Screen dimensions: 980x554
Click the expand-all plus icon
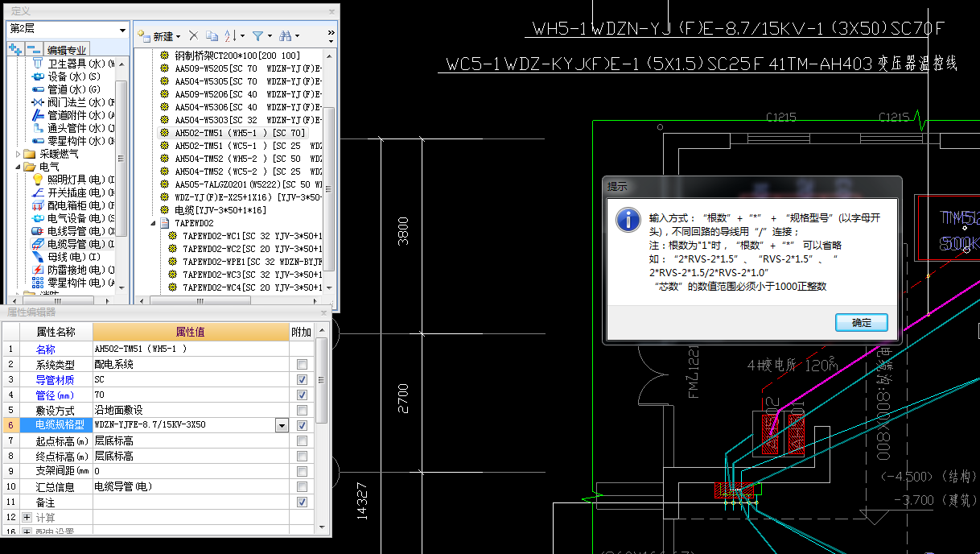click(14, 50)
